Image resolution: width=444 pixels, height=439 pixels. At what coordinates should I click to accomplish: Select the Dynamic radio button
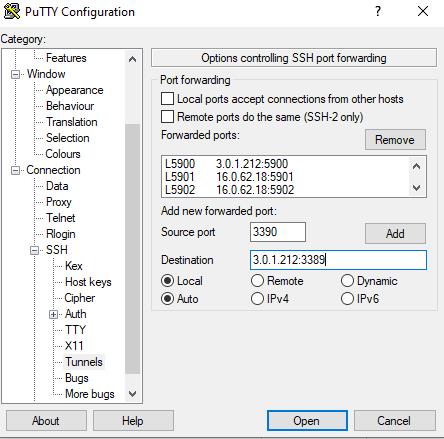(x=347, y=281)
